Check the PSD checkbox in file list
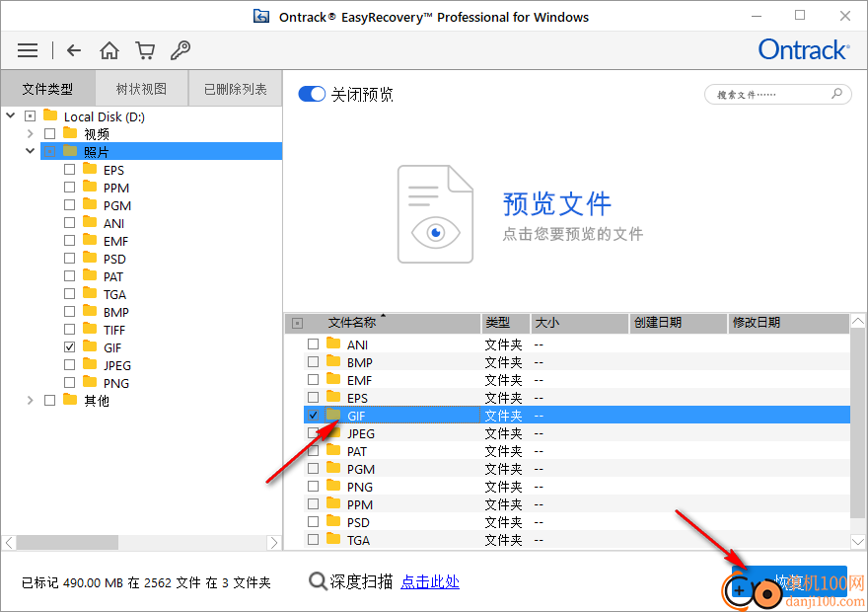Image resolution: width=868 pixels, height=612 pixels. click(313, 522)
